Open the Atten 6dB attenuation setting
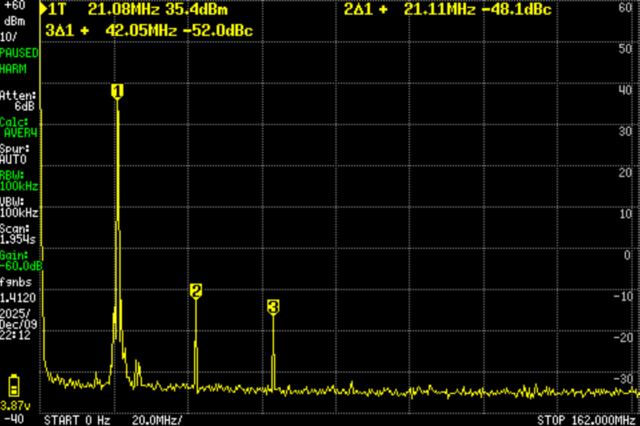 coord(19,100)
